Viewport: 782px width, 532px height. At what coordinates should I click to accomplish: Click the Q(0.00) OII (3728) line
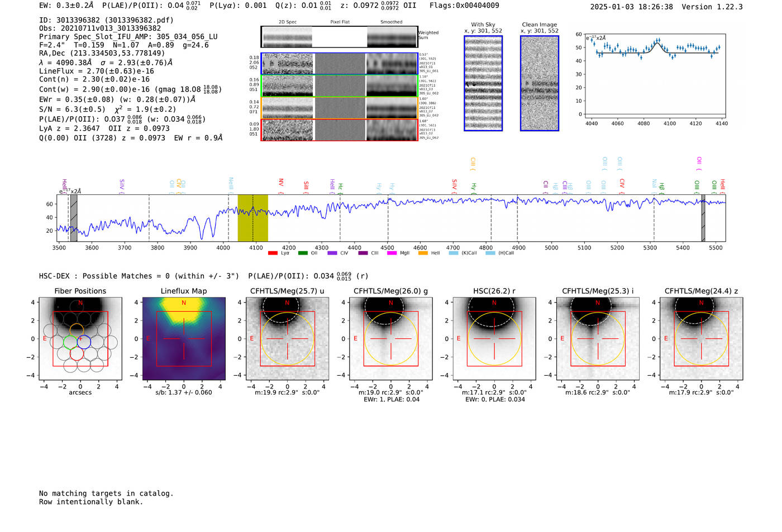[x=131, y=138]
